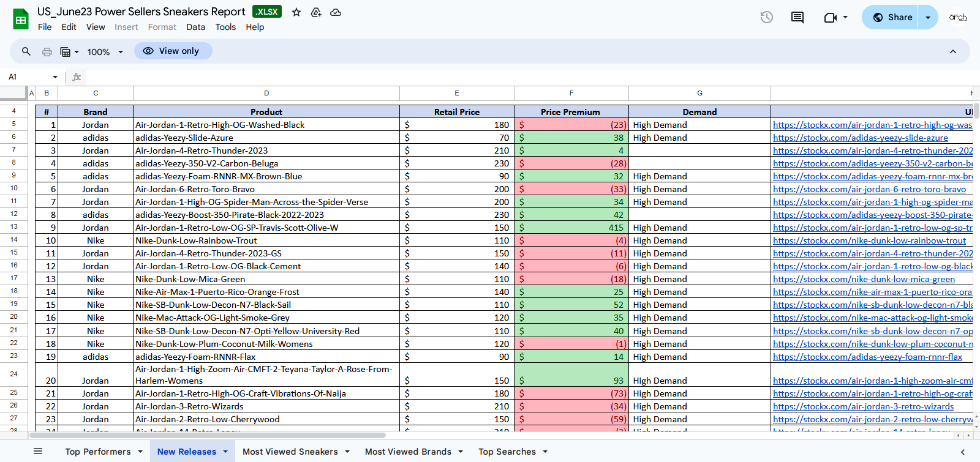Open the side panel arrow at bottom right
980x462 pixels.
click(x=963, y=452)
